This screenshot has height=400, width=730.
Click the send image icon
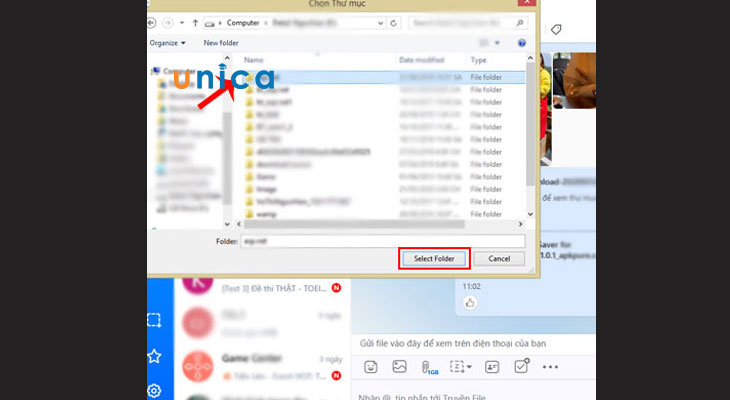click(x=399, y=367)
